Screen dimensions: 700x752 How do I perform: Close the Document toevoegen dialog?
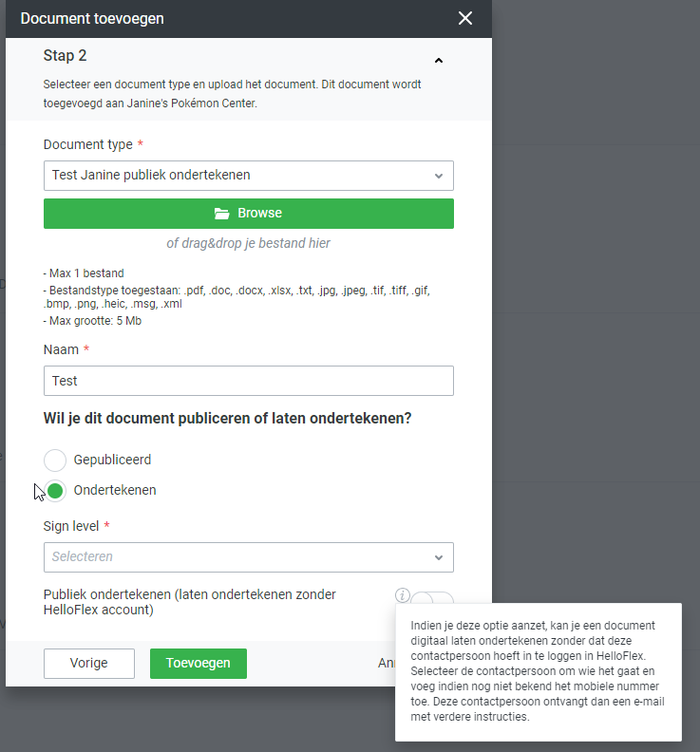coord(464,18)
